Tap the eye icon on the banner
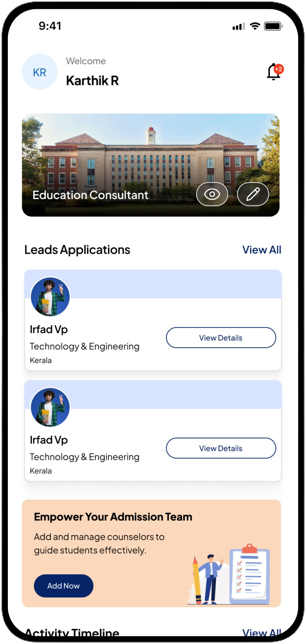The image size is (306, 644). (x=212, y=194)
